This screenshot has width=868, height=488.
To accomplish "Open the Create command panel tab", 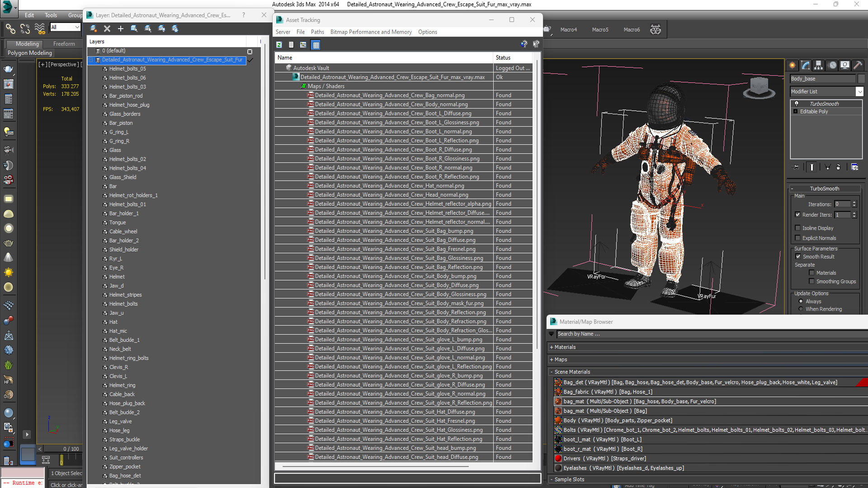I will (x=793, y=66).
